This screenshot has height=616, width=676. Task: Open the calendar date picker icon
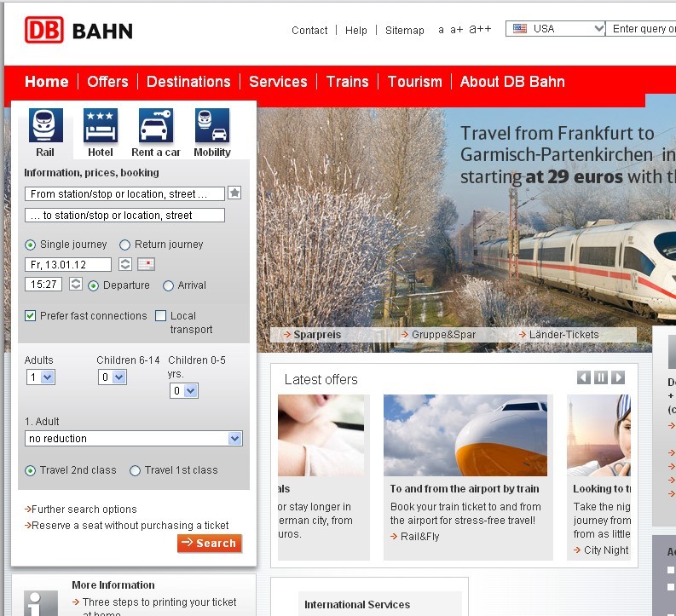tap(146, 264)
